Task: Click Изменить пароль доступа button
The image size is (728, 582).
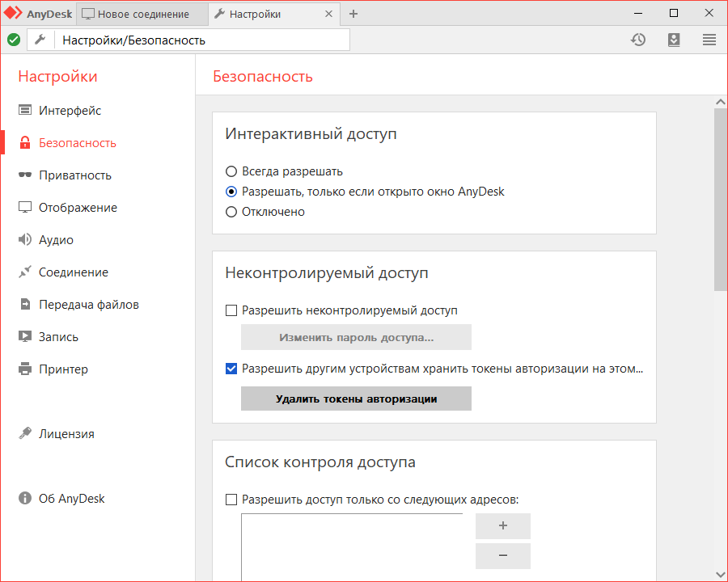Action: coord(356,337)
